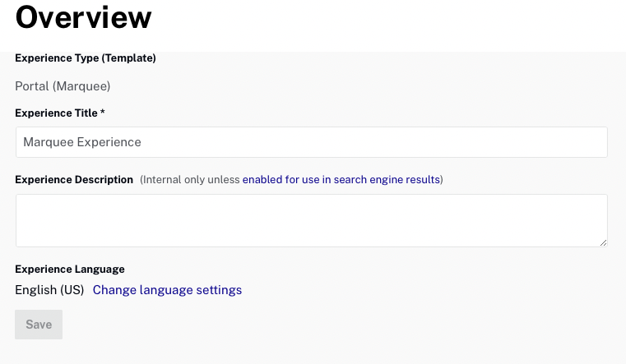Click the Experience Description label
Screen dimensions: 626x364
[74, 180]
